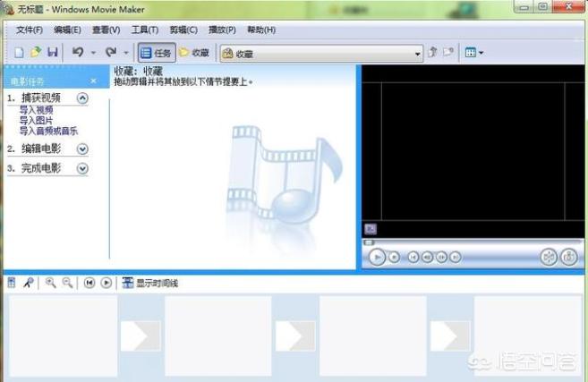Click the Zoom Out magnifier

[x=67, y=283]
